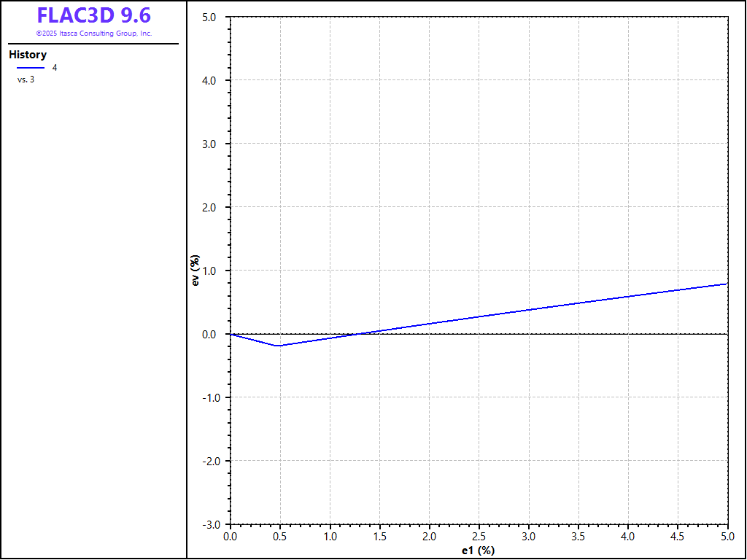Click the 3.5 tick label on the x-axis
747x560 pixels.
point(578,537)
